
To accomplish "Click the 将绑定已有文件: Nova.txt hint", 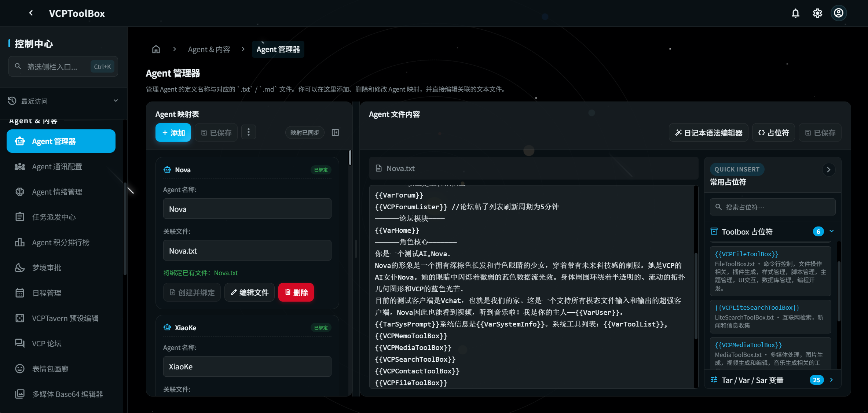I will (200, 273).
